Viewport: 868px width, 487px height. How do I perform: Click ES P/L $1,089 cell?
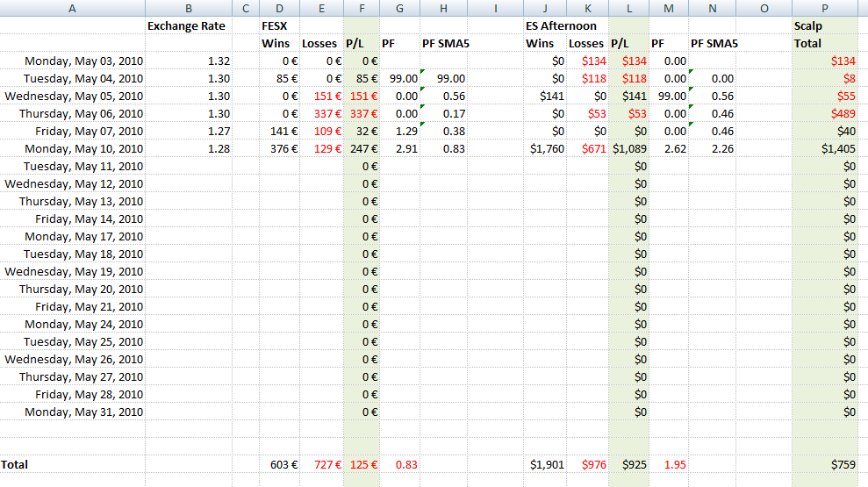(629, 148)
